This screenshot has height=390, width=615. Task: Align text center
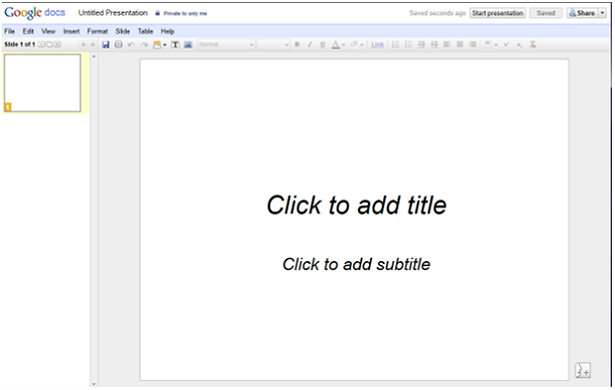pyautogui.click(x=460, y=45)
